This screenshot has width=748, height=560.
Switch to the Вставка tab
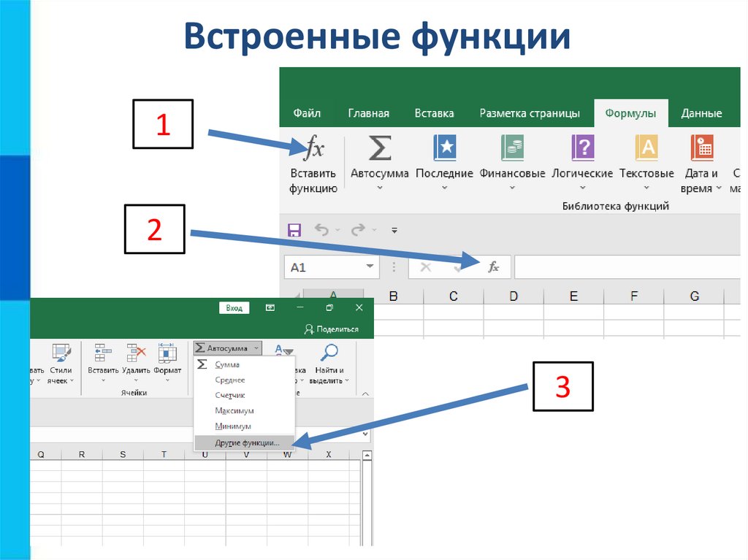(434, 113)
